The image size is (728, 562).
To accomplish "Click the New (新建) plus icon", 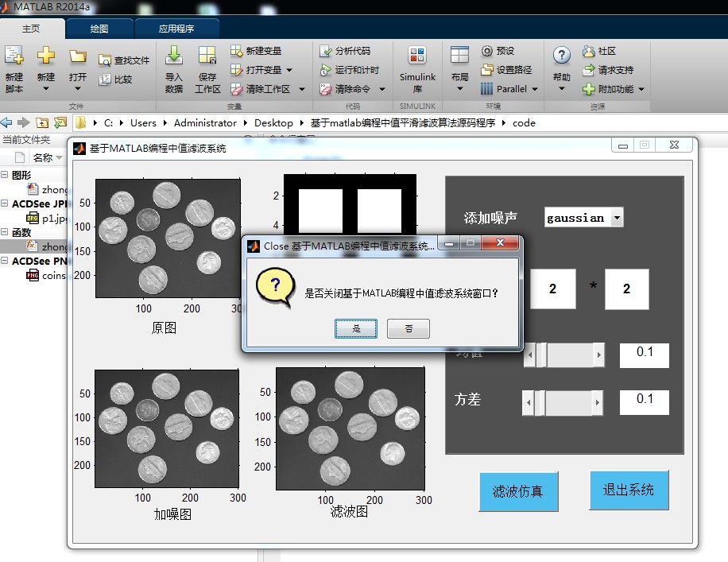I will (45, 56).
